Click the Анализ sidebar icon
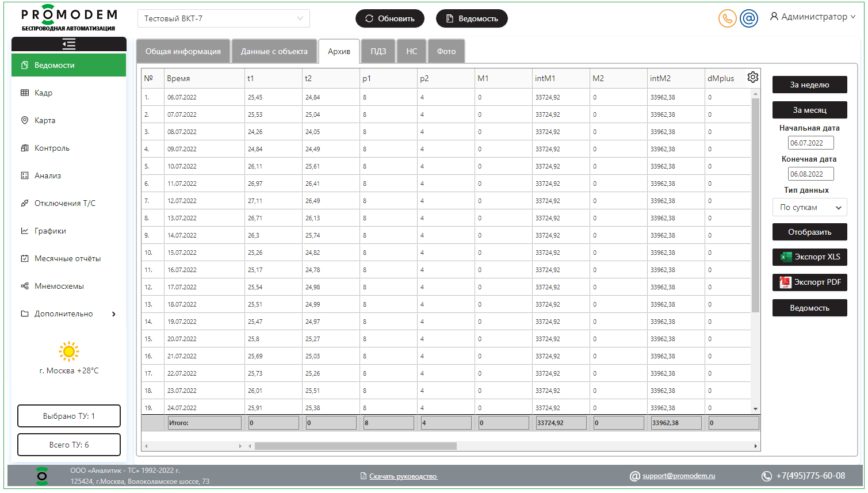This screenshot has height=493, width=868. tap(25, 175)
